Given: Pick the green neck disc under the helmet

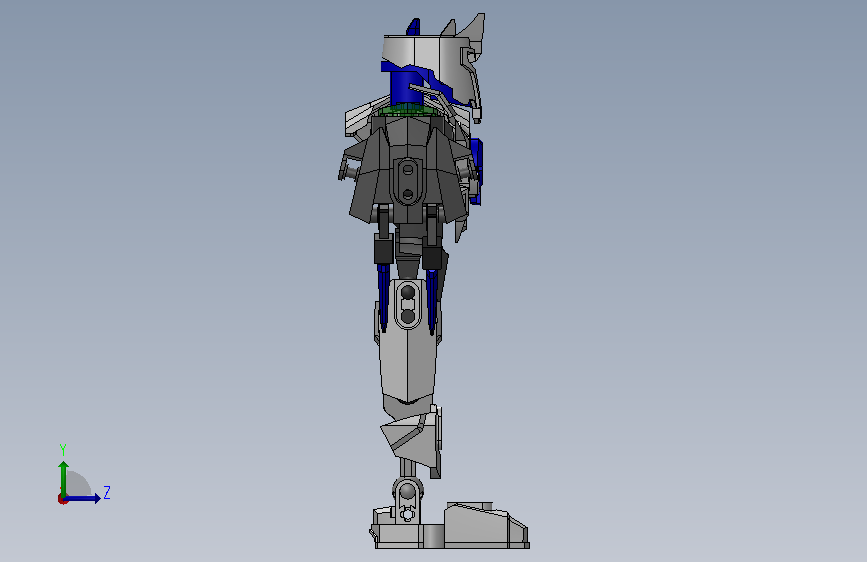Looking at the screenshot, I should point(408,110).
